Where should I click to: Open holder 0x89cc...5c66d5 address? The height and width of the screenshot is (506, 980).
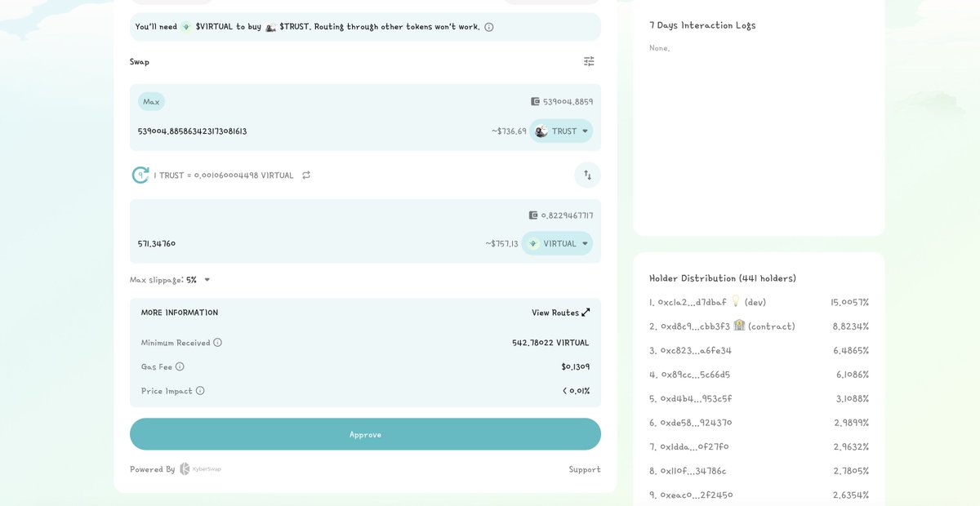tap(695, 375)
